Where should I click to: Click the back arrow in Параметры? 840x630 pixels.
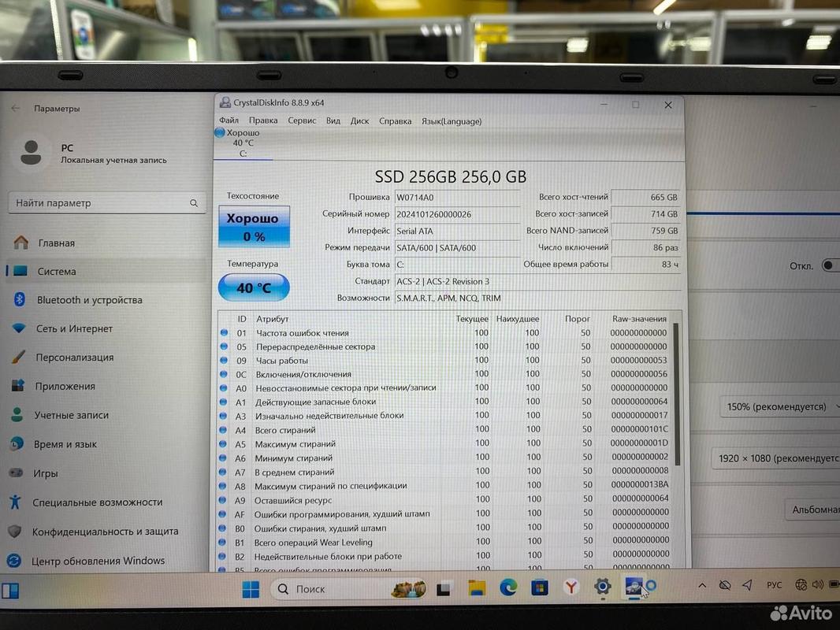point(16,109)
